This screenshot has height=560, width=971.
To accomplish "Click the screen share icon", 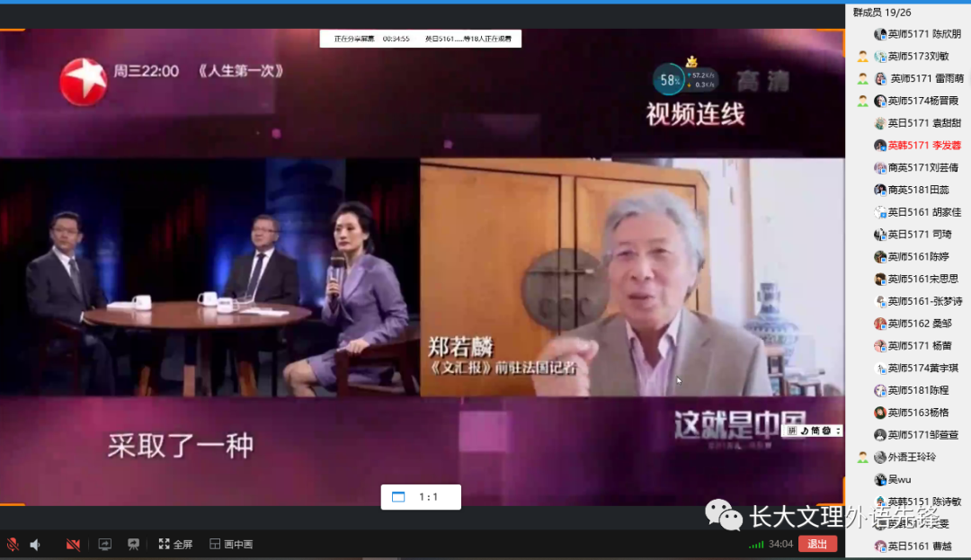I will [x=105, y=544].
